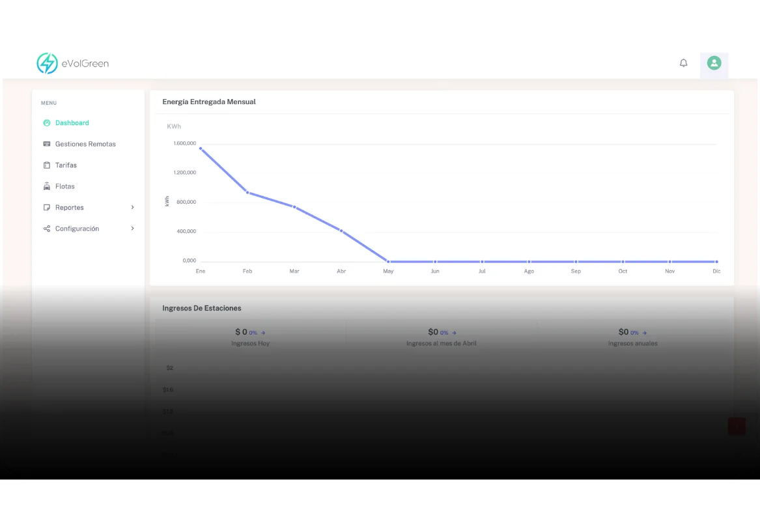The height and width of the screenshot is (532, 760).
Task: Click the Abr data point on chart
Action: (x=341, y=231)
